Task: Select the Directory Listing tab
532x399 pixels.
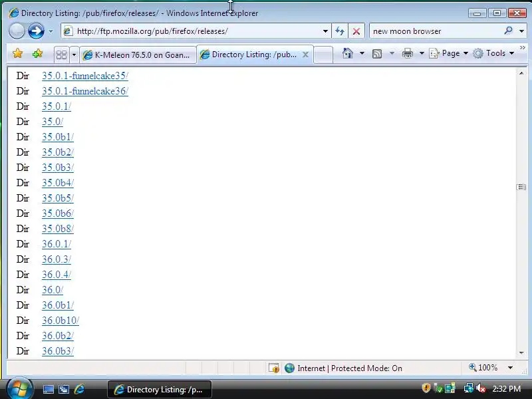Action: [x=254, y=55]
